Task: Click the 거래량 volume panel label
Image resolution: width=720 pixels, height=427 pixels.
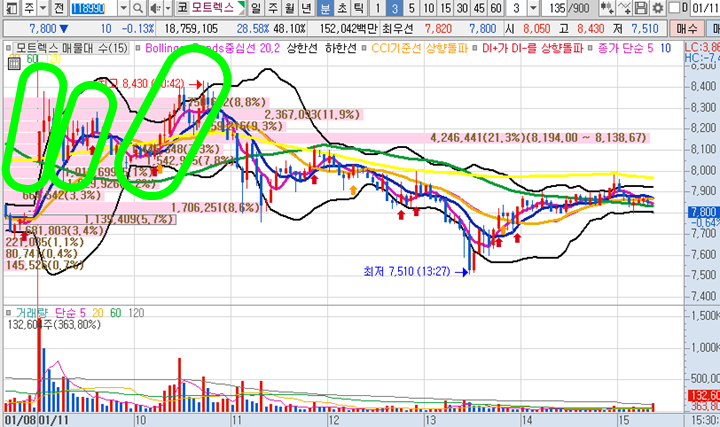Action: pos(32,313)
